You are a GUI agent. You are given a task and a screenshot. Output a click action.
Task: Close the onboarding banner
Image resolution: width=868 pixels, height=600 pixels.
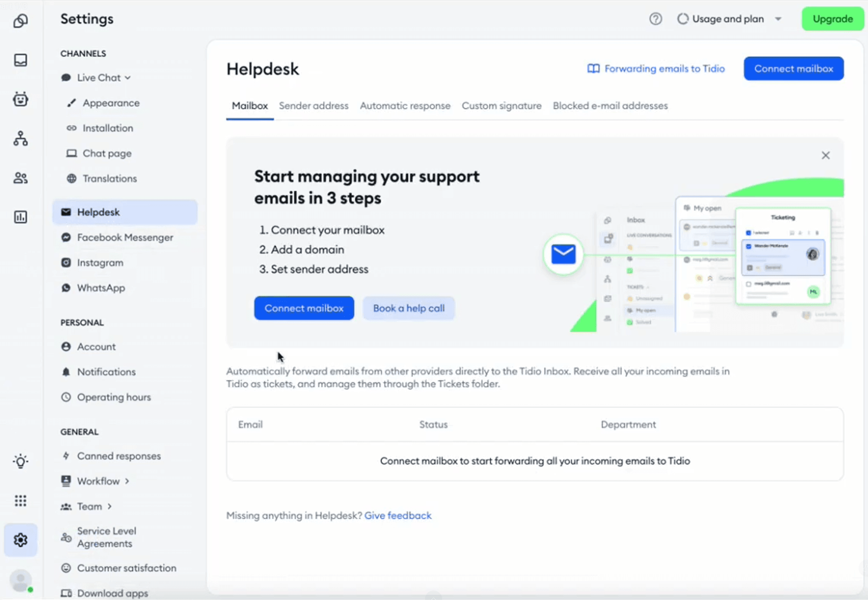(x=825, y=155)
